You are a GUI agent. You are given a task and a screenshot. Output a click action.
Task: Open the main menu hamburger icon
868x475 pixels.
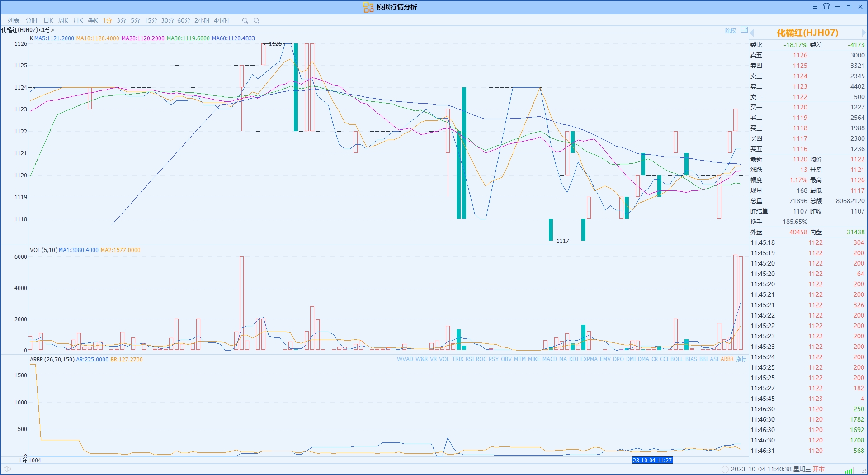815,7
